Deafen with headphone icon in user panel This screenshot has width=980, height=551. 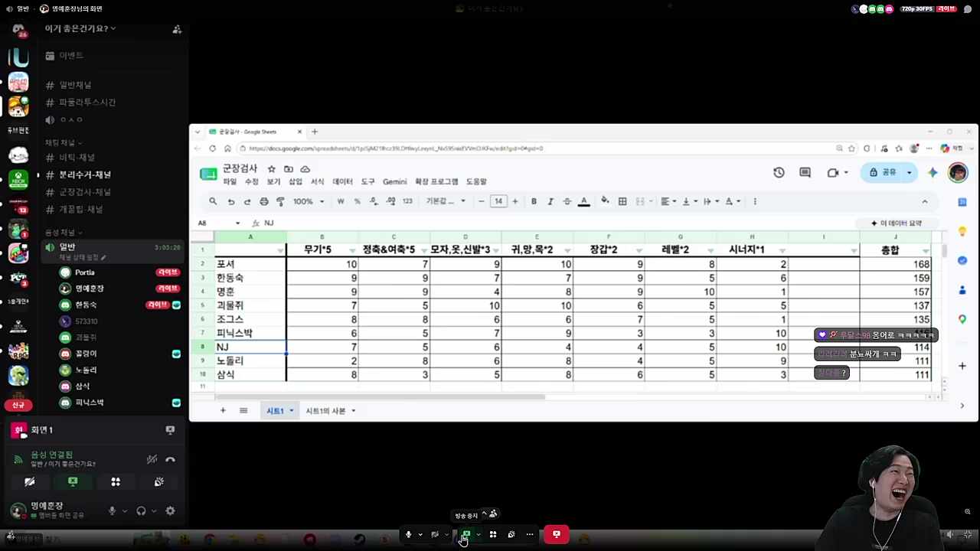pyautogui.click(x=141, y=510)
